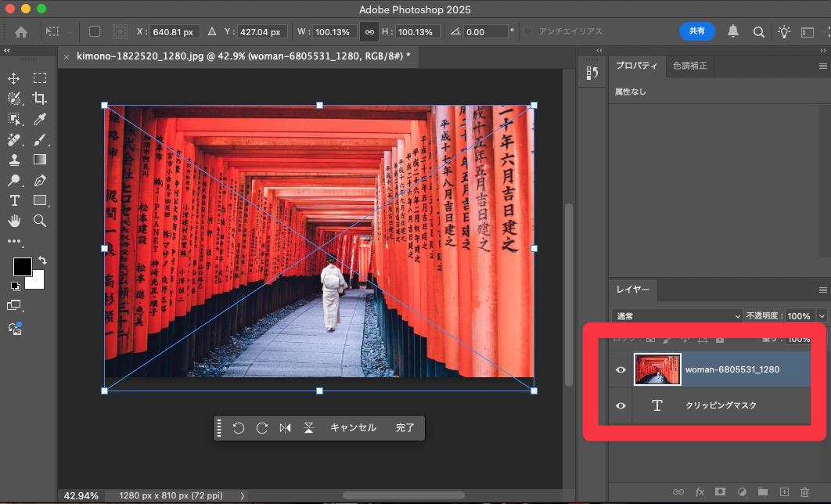Toggle the アンチエイリアス checkbox

(528, 32)
